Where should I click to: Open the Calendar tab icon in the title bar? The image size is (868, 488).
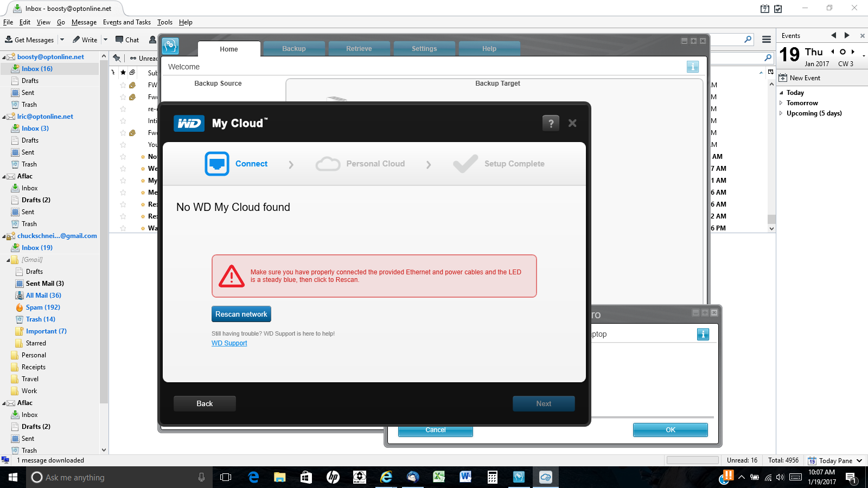coord(765,8)
